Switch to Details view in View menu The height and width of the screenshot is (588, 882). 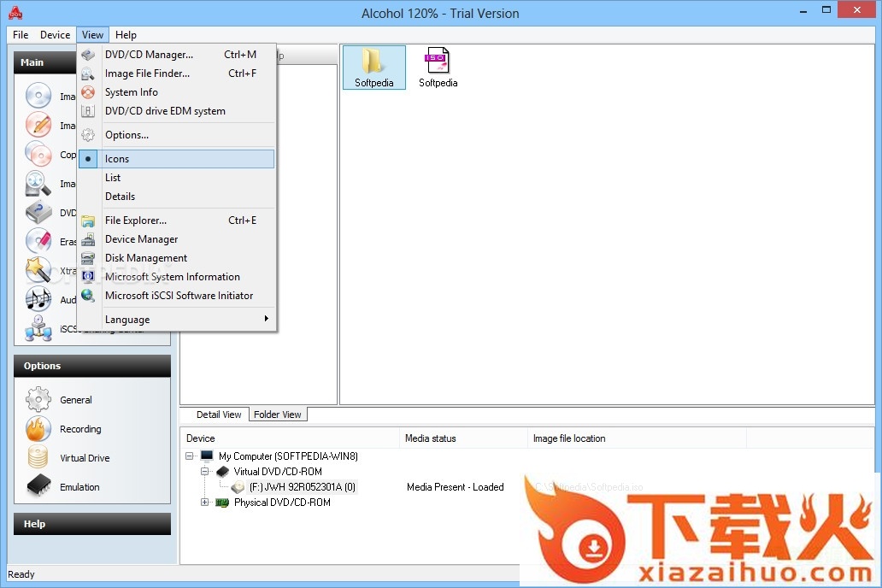[x=177, y=197]
